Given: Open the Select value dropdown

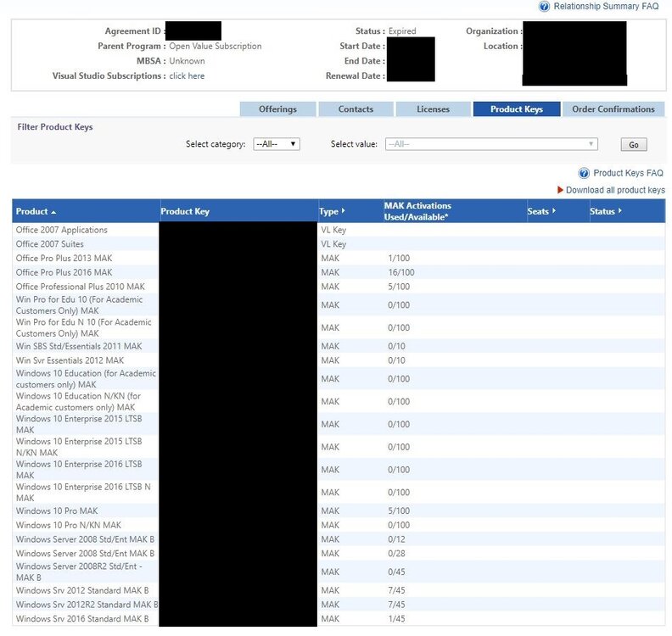Looking at the screenshot, I should (491, 144).
